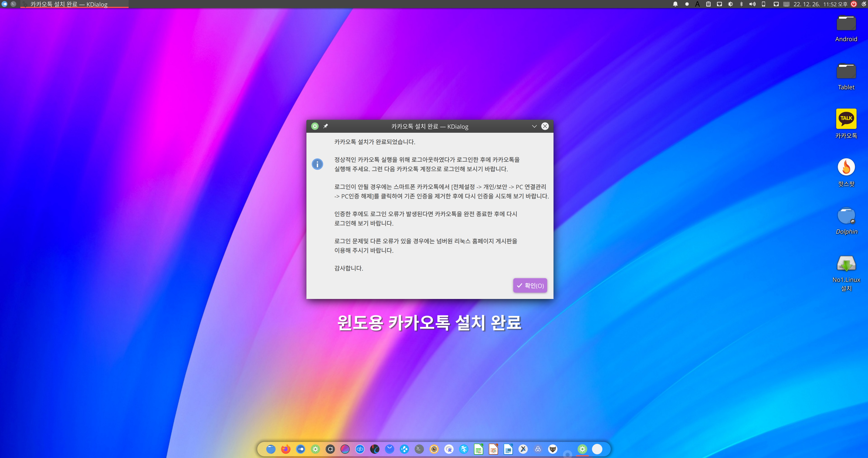Open Bluetooth tray icon
Viewport: 868px width, 458px height.
pos(741,4)
